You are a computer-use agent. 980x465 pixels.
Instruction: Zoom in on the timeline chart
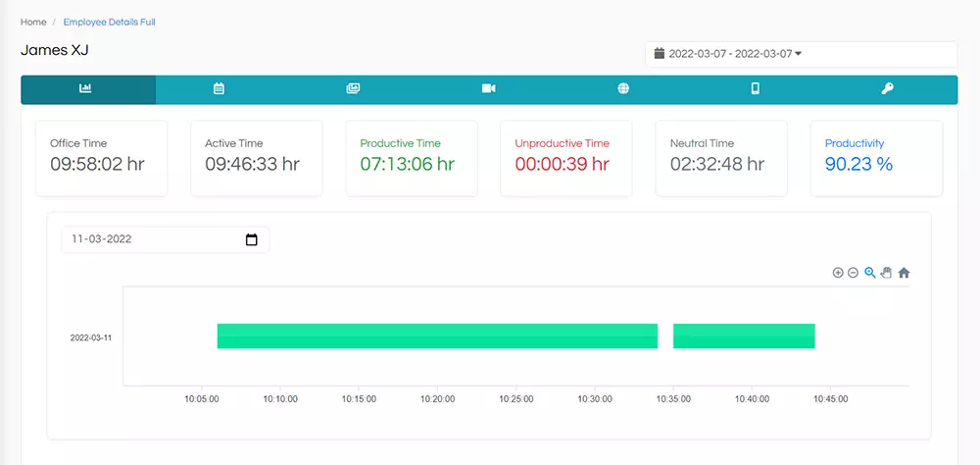(x=838, y=273)
